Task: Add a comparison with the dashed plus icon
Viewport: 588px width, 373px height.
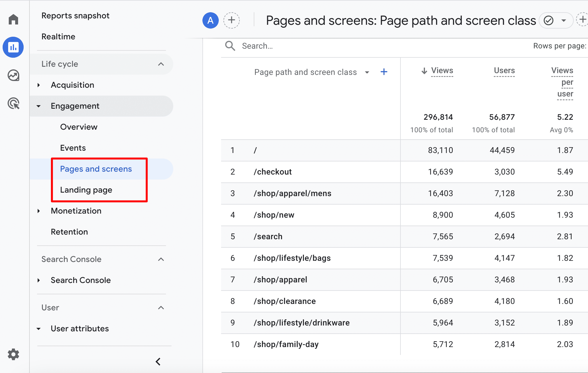Action: click(x=232, y=20)
